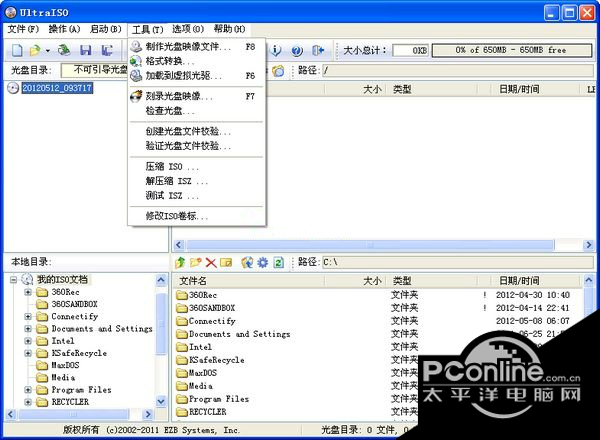Choose 刻录光盘映像 menu entry
This screenshot has height=440, width=600.
(197, 96)
